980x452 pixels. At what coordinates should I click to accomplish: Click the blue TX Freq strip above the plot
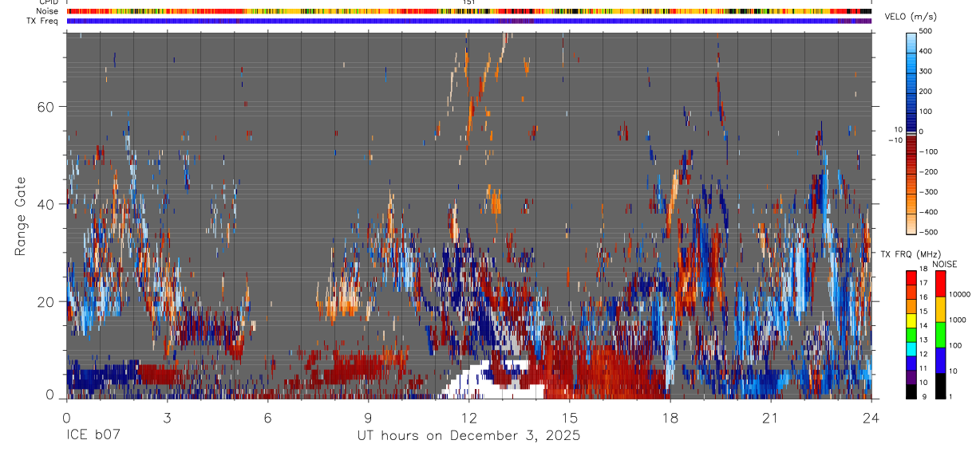(468, 22)
